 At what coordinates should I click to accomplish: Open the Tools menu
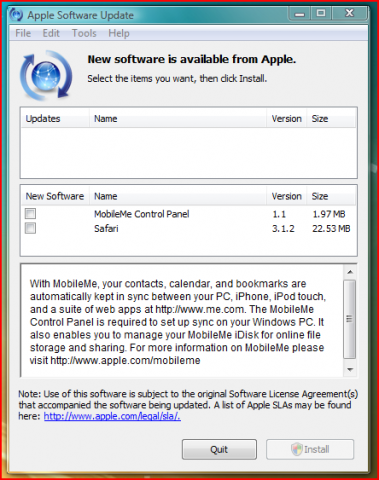(84, 33)
